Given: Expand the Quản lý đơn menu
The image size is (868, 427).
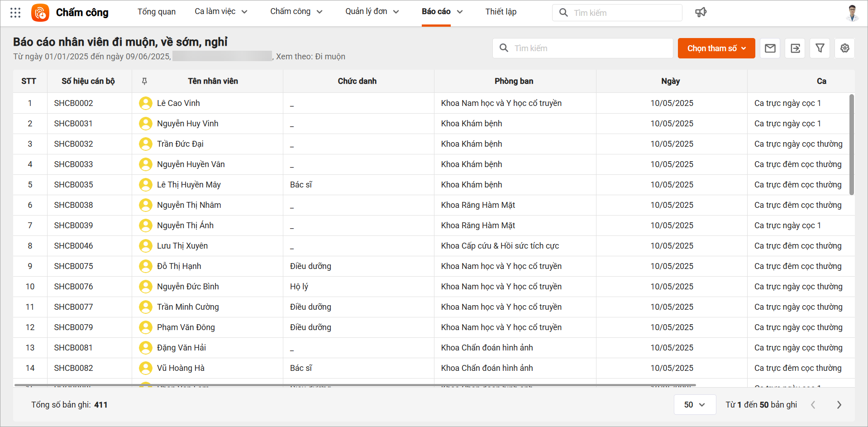Looking at the screenshot, I should 372,12.
